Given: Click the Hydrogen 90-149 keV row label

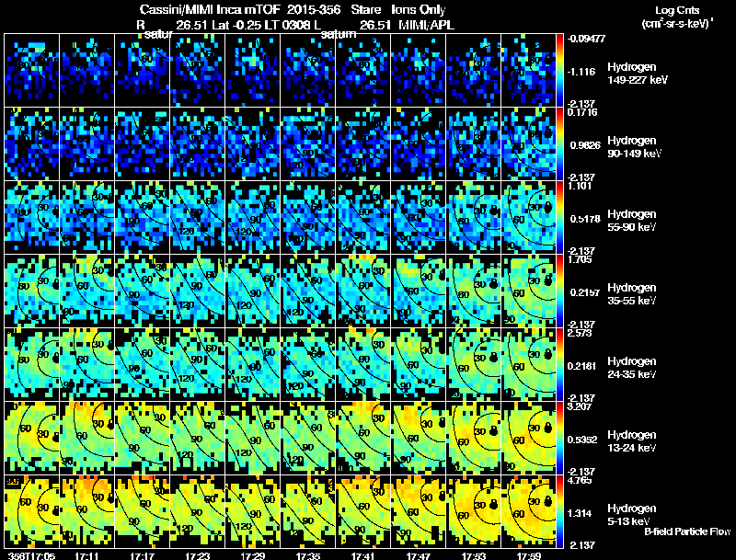Looking at the screenshot, I should (x=634, y=147).
